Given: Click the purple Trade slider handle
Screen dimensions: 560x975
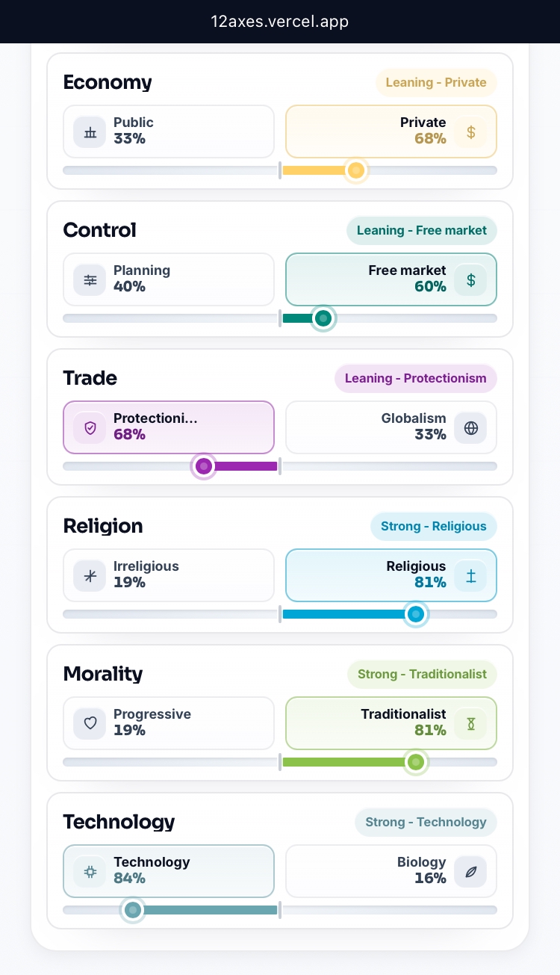Looking at the screenshot, I should click(x=203, y=466).
